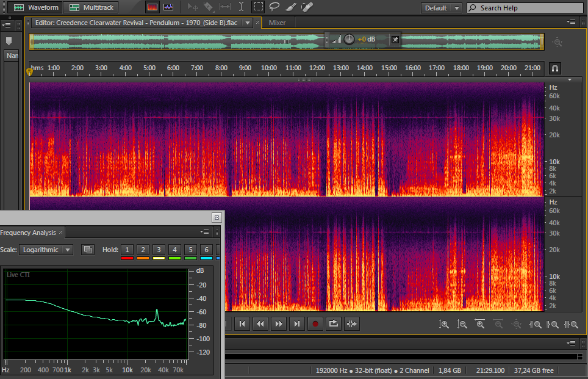Select the Spot Healing Brush tool

click(x=307, y=7)
